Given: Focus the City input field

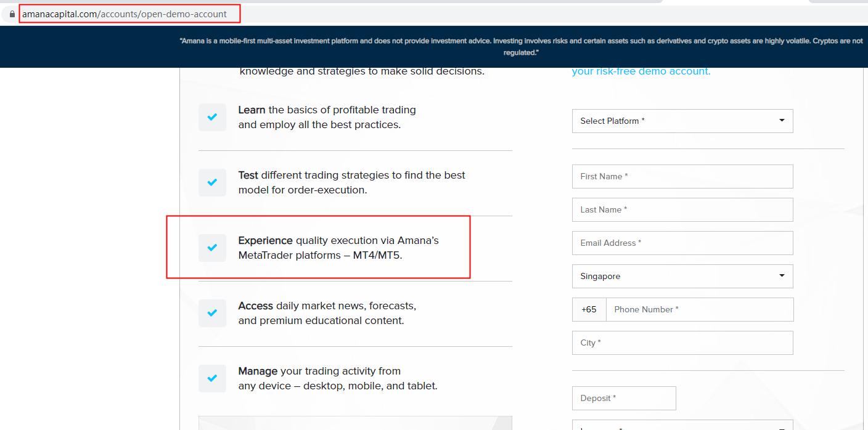Looking at the screenshot, I should pos(682,343).
